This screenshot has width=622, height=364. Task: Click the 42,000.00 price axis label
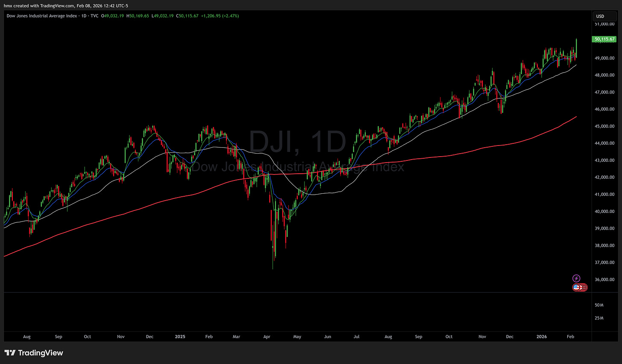pyautogui.click(x=604, y=177)
